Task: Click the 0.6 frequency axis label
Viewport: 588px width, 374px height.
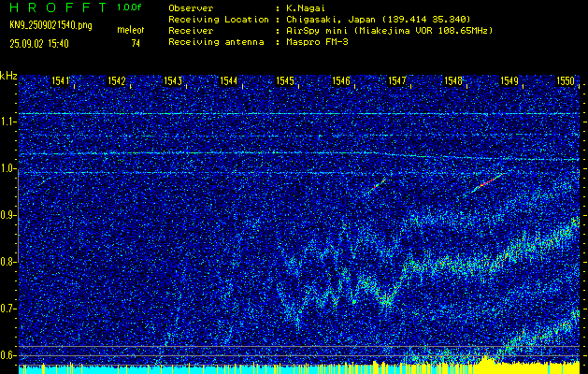Action: 7,355
